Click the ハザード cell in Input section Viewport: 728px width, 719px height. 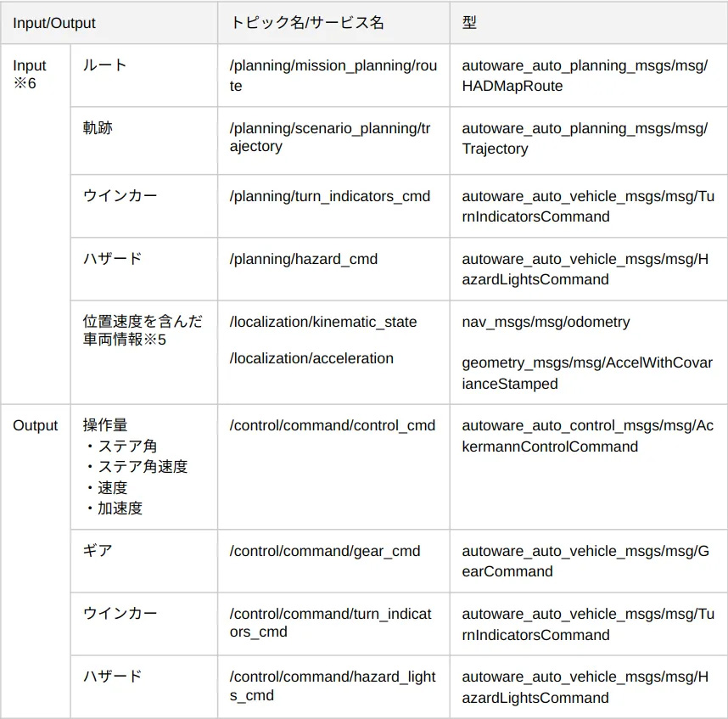coord(144,269)
